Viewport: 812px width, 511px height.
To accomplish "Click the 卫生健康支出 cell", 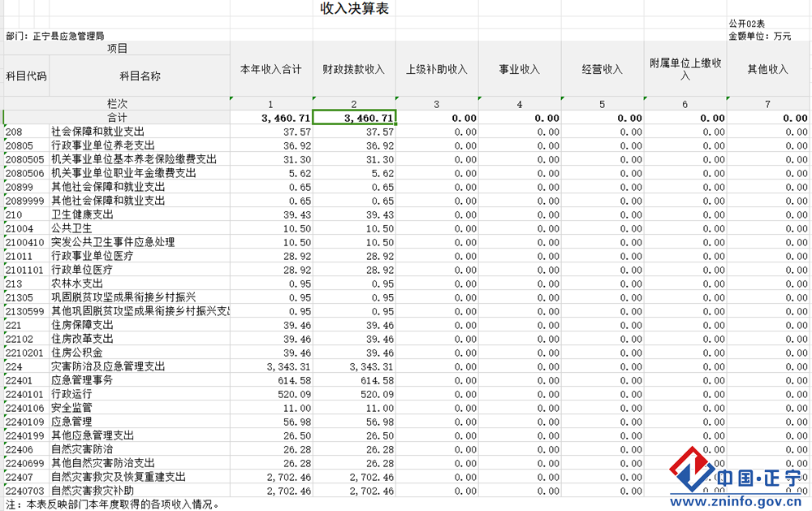I will (x=140, y=214).
